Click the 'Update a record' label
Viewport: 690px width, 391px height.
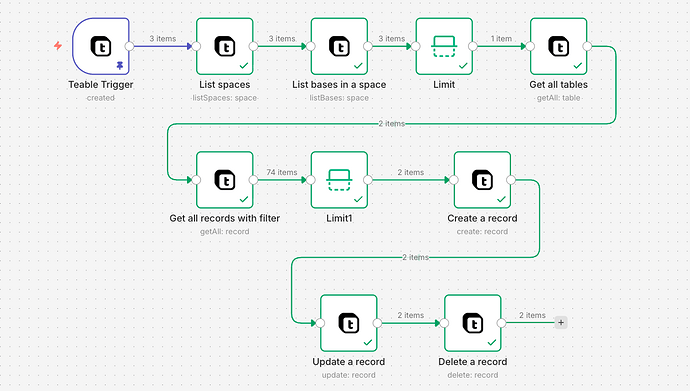click(349, 362)
